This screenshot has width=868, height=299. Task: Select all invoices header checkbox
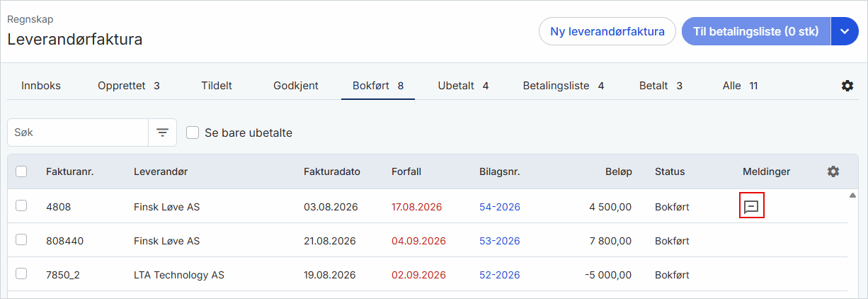(21, 171)
